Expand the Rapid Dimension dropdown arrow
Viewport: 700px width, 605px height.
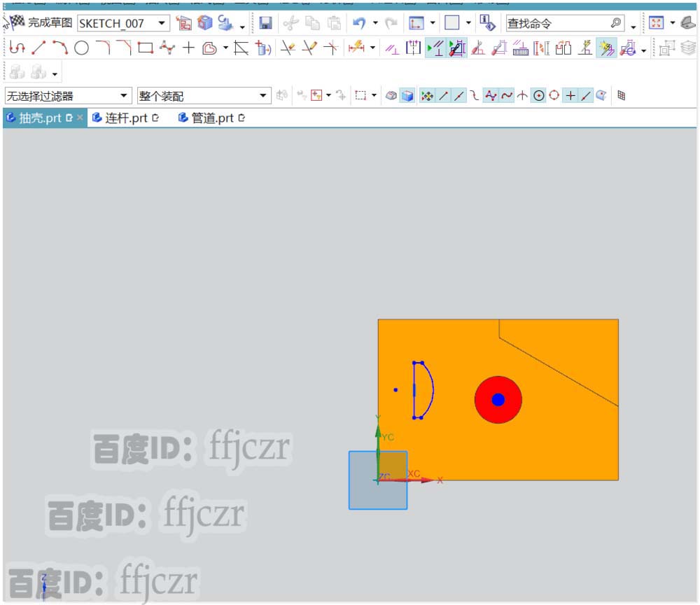point(373,48)
